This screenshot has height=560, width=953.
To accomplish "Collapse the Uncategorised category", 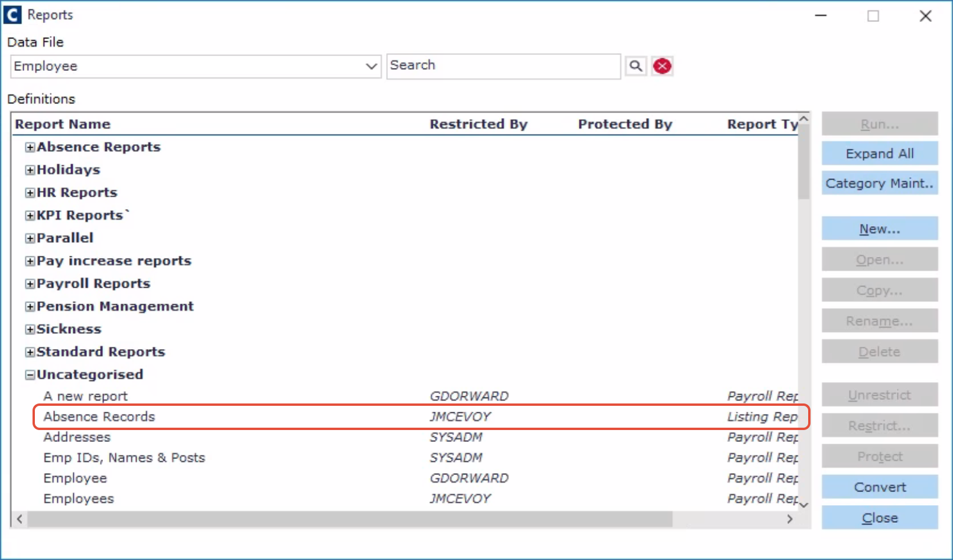I will [x=30, y=375].
